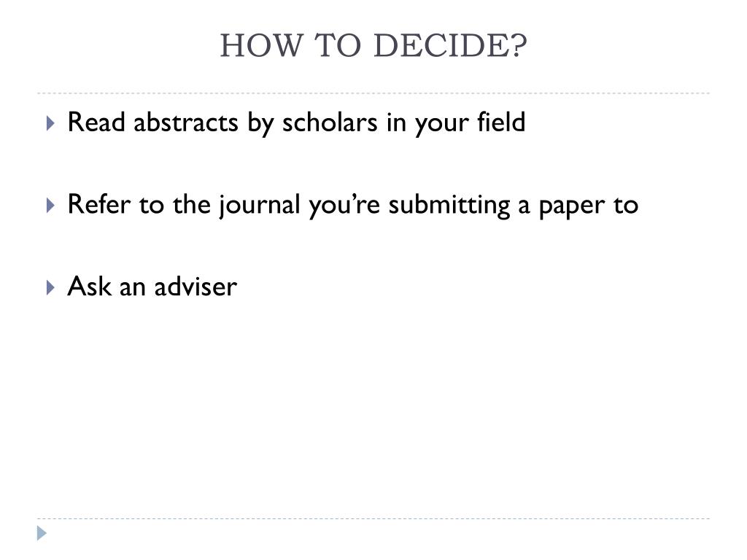Select the line "Read abstracts by scholars in your field"
Screen dimensions: 747x560
point(295,122)
